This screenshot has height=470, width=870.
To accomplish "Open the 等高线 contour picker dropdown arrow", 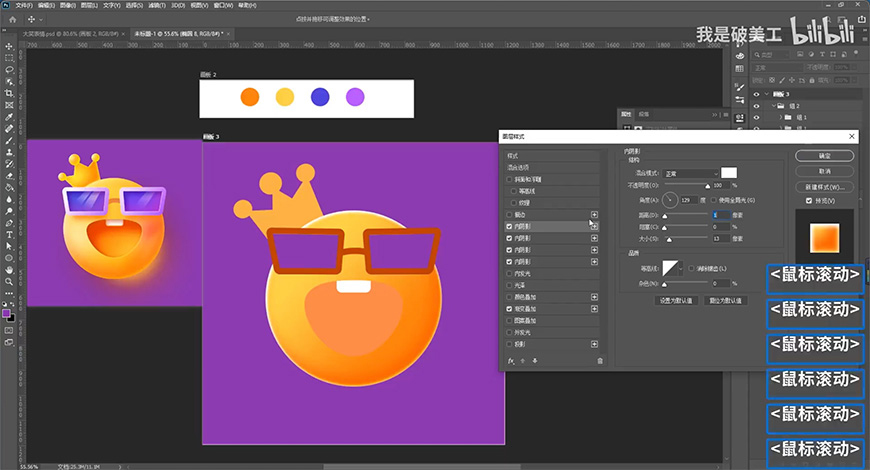I will click(682, 269).
